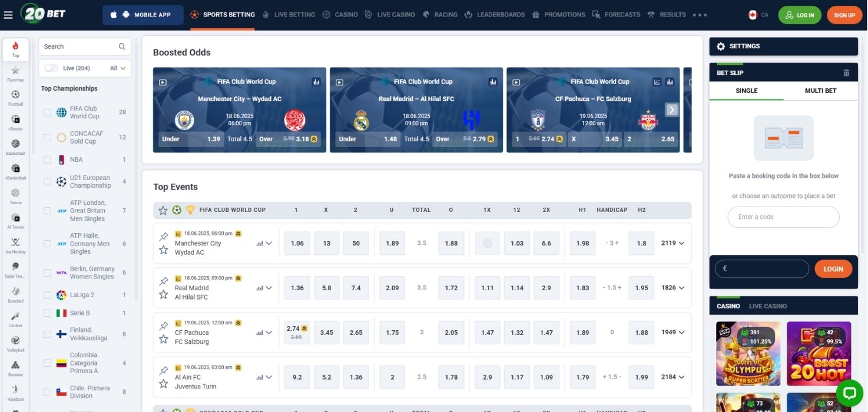Select Table Tennis sport icon
The height and width of the screenshot is (412, 868).
[15, 270]
